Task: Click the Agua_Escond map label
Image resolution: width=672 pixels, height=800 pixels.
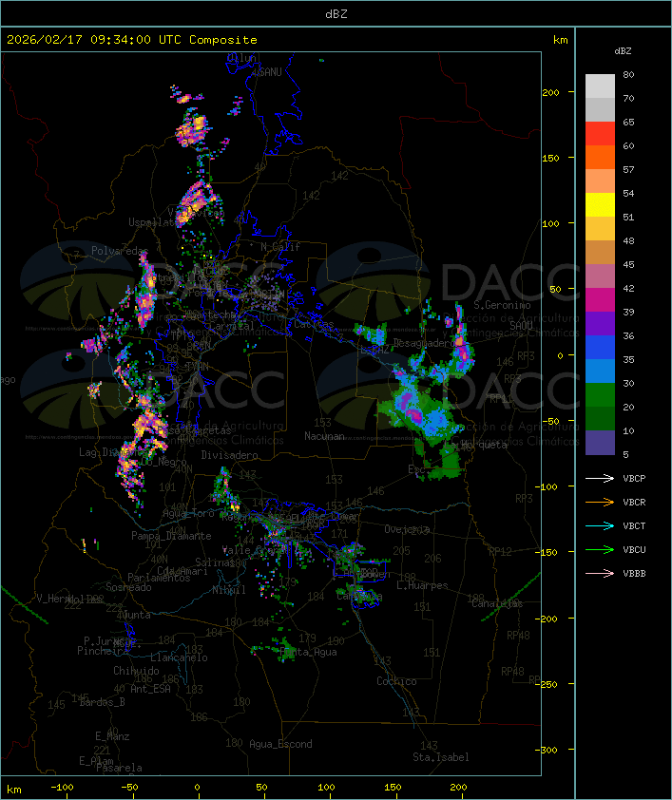Action: tap(280, 744)
